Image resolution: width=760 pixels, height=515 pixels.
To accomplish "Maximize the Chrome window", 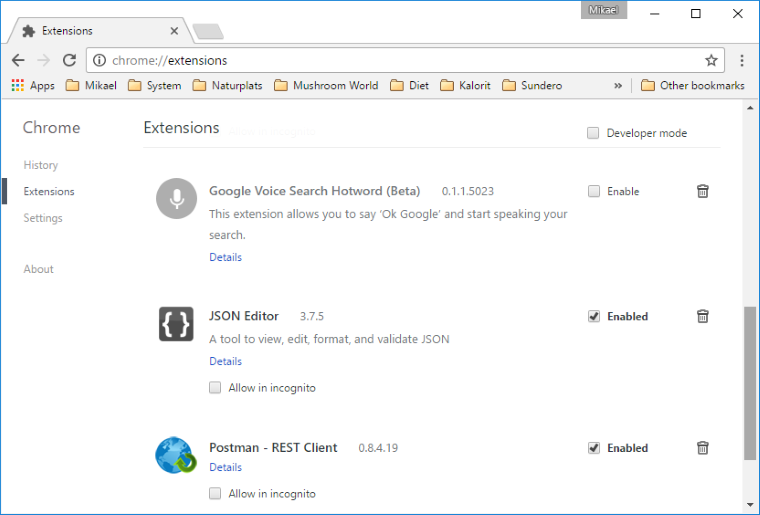I will click(696, 14).
